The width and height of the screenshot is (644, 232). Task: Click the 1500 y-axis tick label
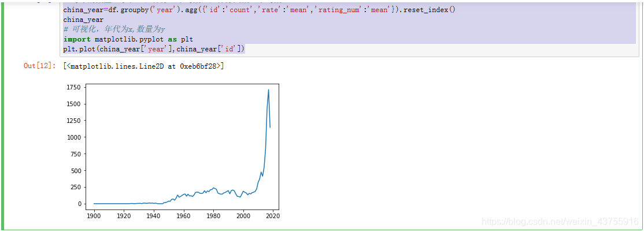click(73, 104)
